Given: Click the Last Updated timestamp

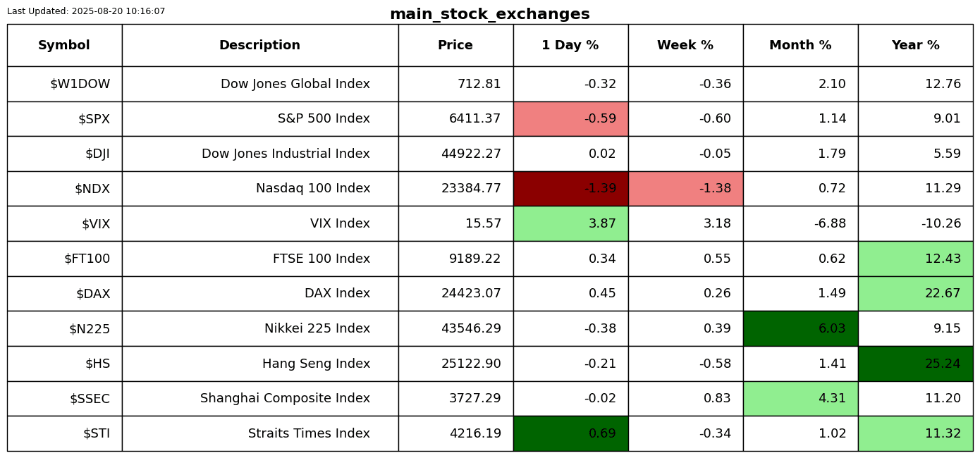Looking at the screenshot, I should pyautogui.click(x=86, y=11).
